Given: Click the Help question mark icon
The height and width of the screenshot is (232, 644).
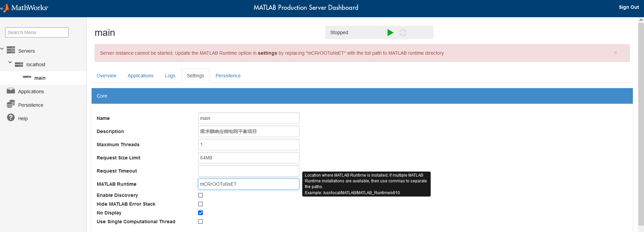Looking at the screenshot, I should coord(11,118).
